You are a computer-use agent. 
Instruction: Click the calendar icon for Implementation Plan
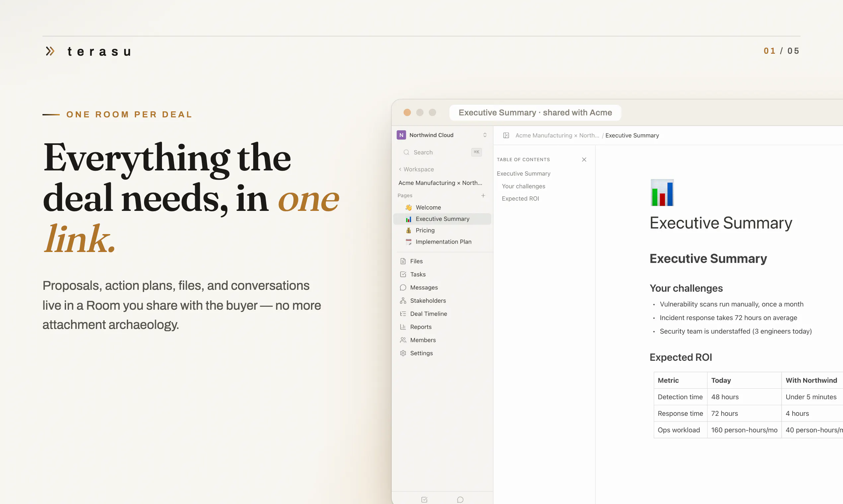point(409,242)
